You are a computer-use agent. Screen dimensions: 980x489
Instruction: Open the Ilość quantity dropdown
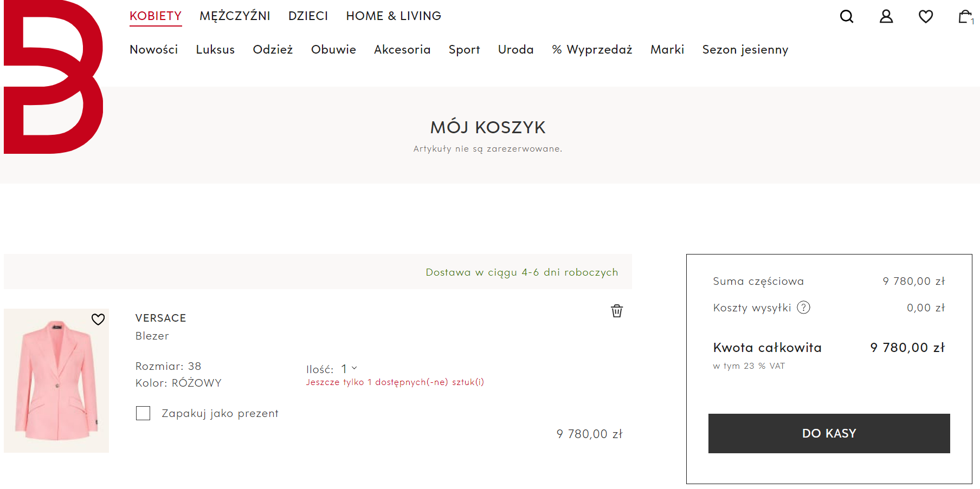[x=349, y=369]
